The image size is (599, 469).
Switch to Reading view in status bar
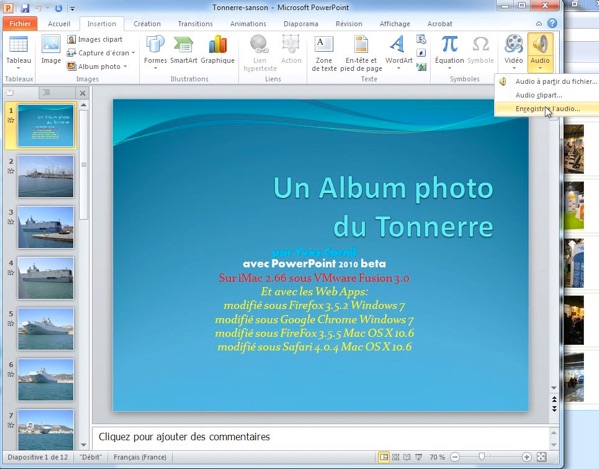(407, 457)
